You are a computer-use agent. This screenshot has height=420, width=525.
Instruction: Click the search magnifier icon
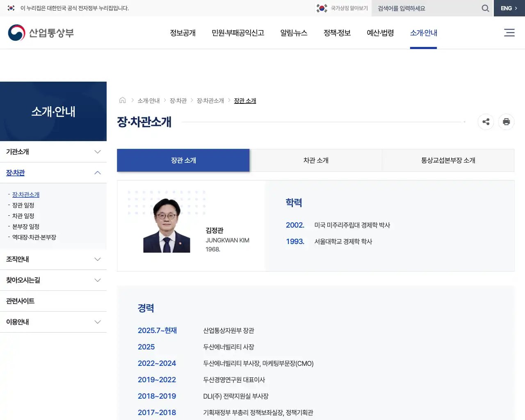click(485, 8)
